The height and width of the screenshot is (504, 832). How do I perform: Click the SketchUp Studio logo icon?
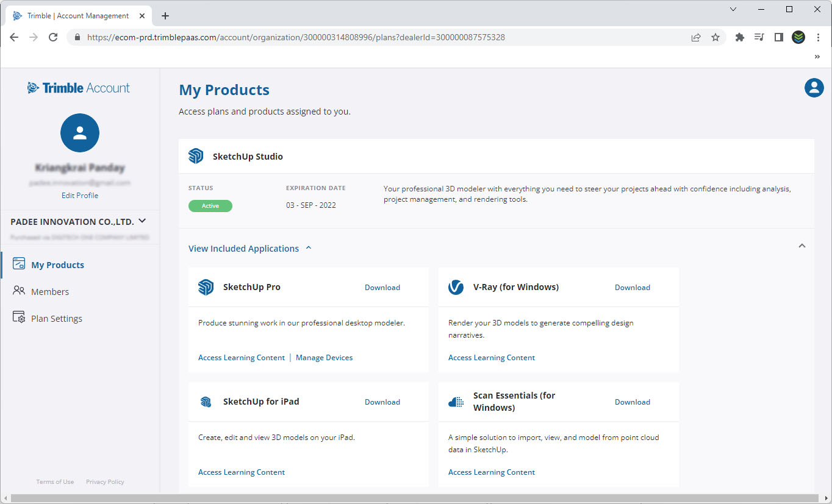click(x=196, y=156)
